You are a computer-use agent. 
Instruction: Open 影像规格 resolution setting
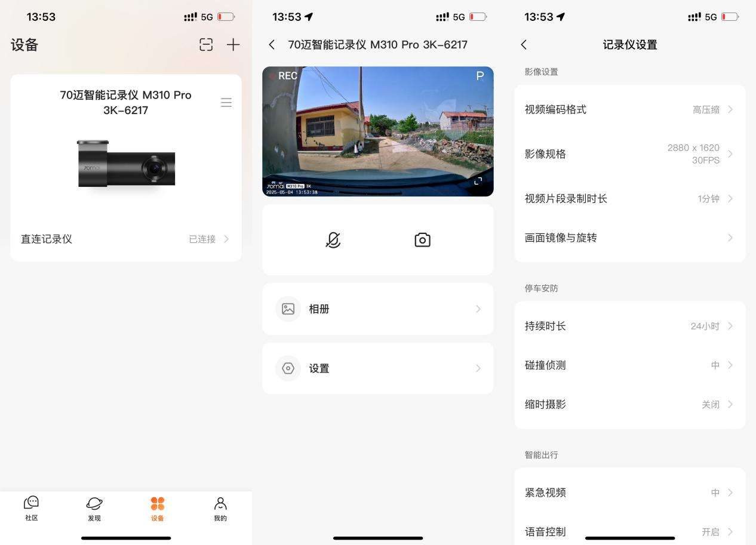(x=630, y=154)
